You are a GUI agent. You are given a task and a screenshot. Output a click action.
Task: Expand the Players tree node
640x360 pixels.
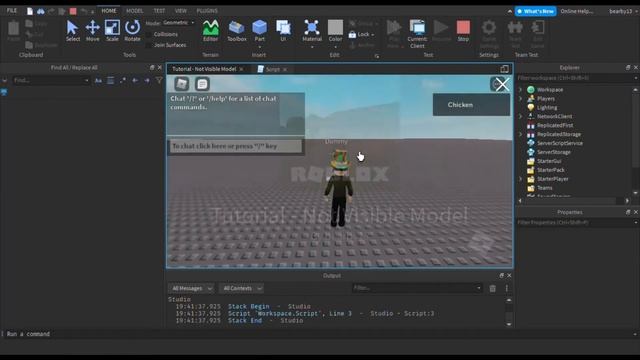click(x=520, y=98)
